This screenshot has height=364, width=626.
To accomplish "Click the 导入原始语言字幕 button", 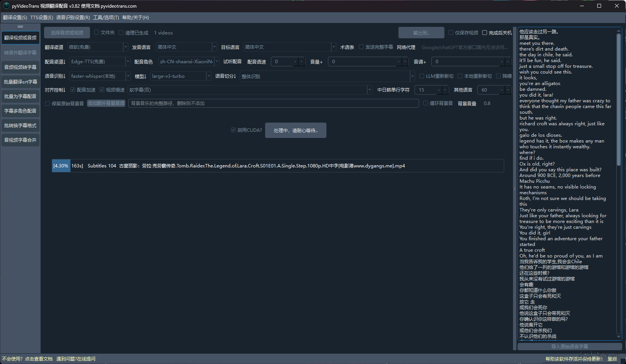I will pyautogui.click(x=570, y=346).
